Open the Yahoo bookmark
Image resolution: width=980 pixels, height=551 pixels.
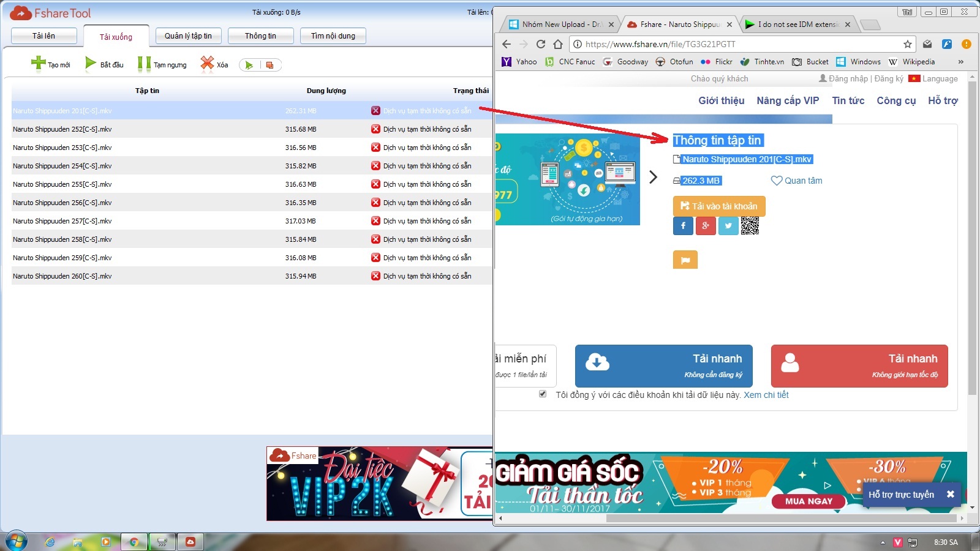tap(519, 62)
